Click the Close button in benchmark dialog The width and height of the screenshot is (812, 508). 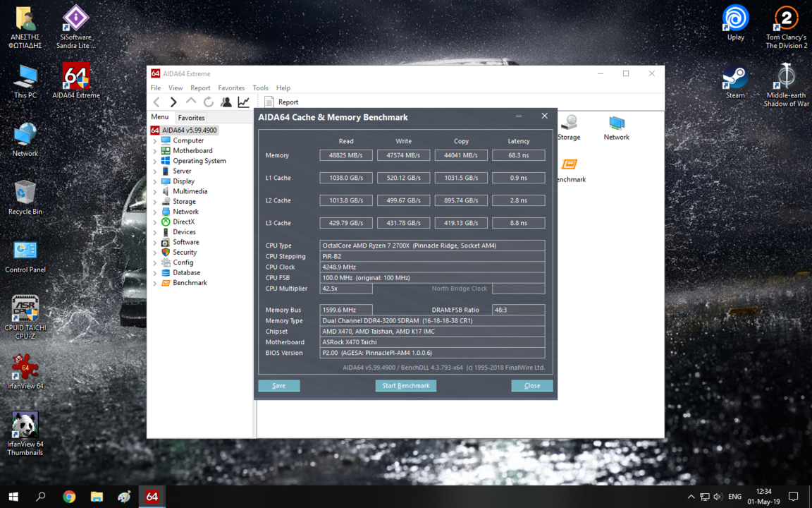[x=532, y=386]
